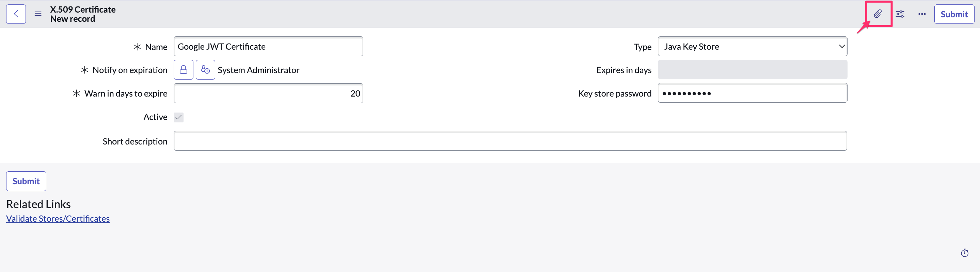Click the top Submit button
The height and width of the screenshot is (272, 980).
pyautogui.click(x=954, y=14)
